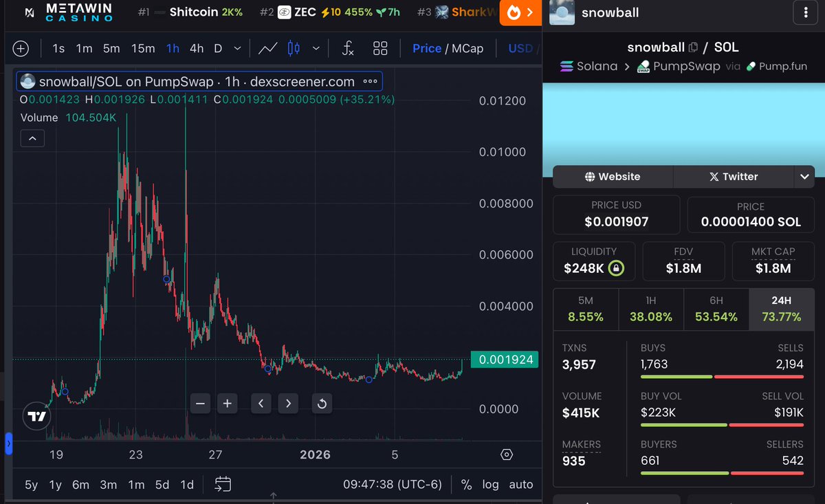Open the fire trending button
The image size is (825, 504).
(520, 12)
